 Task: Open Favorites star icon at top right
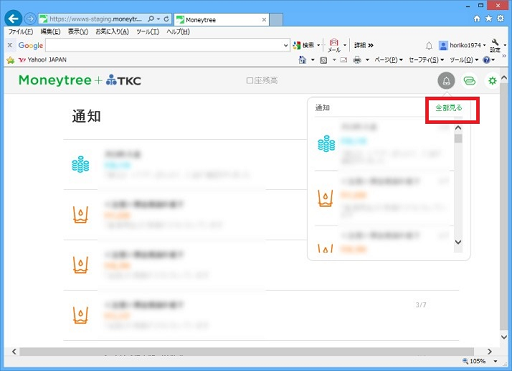[489, 19]
